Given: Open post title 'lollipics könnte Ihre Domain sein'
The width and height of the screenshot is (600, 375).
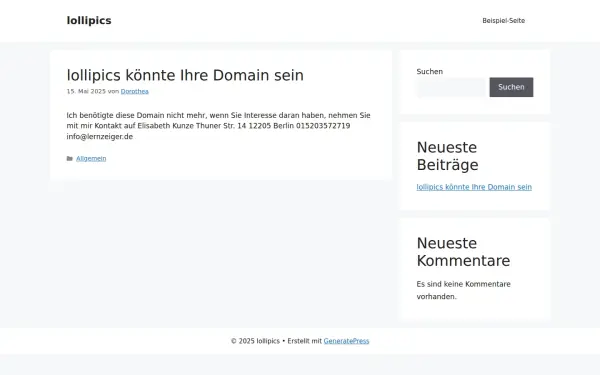Looking at the screenshot, I should click(x=185, y=75).
